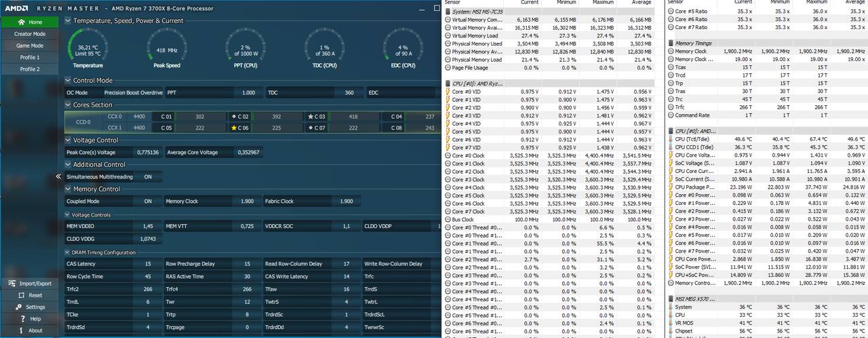The height and width of the screenshot is (338, 868).
Task: Click the dot marker icon on core C 02
Action: pos(234,117)
